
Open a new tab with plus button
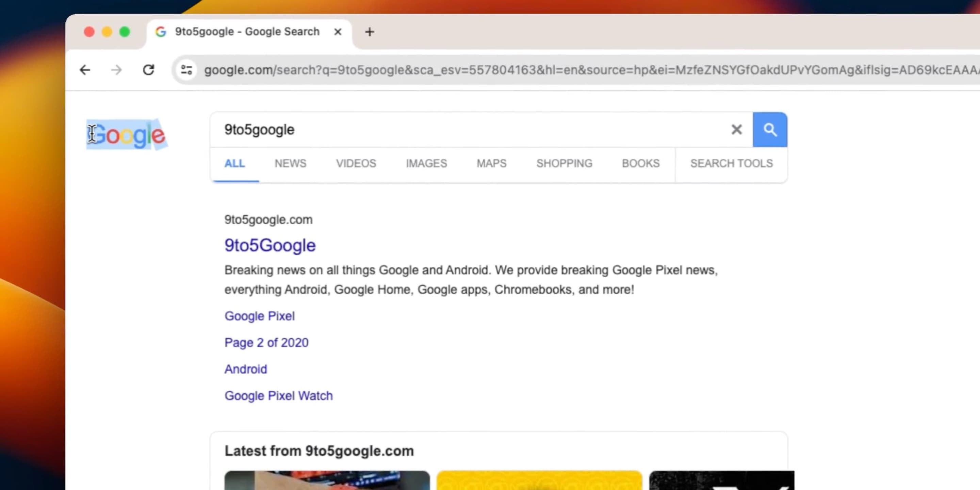[x=370, y=32]
